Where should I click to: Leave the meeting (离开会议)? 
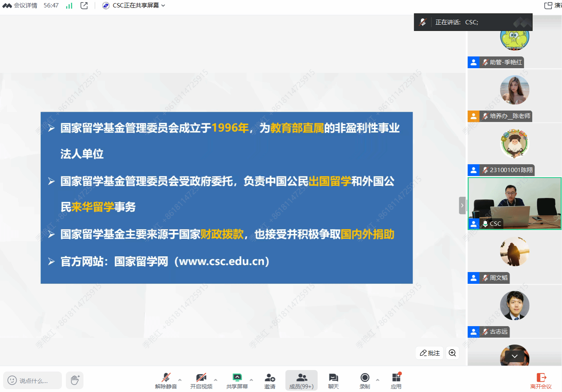(541, 380)
